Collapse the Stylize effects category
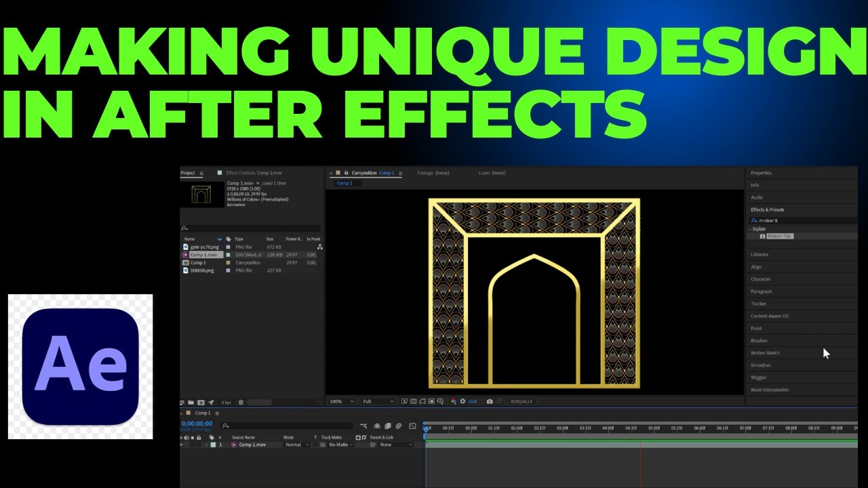This screenshot has width=868, height=488. (750, 229)
